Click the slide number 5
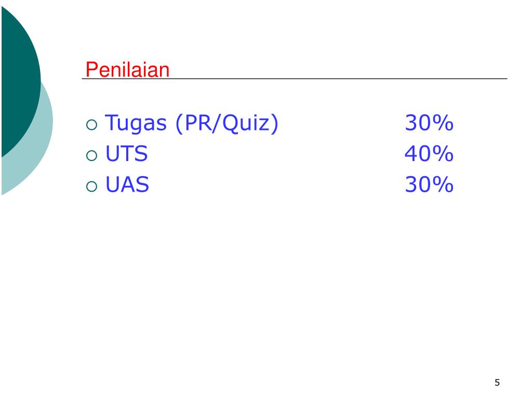Image resolution: width=532 pixels, height=399 pixels. coord(497,383)
